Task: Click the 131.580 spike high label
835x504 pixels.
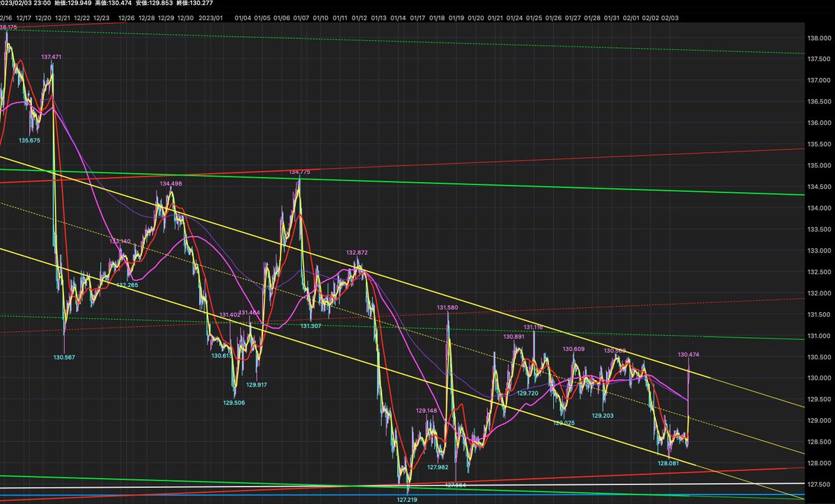Action: click(x=447, y=307)
